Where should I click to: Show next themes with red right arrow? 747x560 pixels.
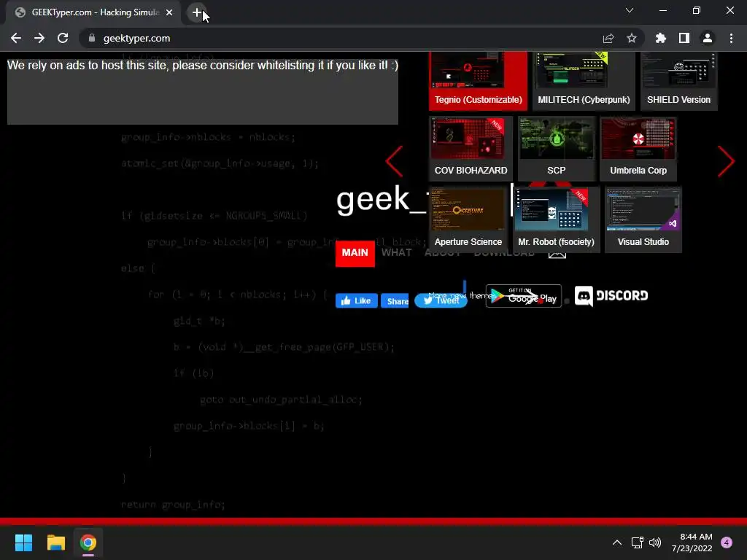coord(726,161)
